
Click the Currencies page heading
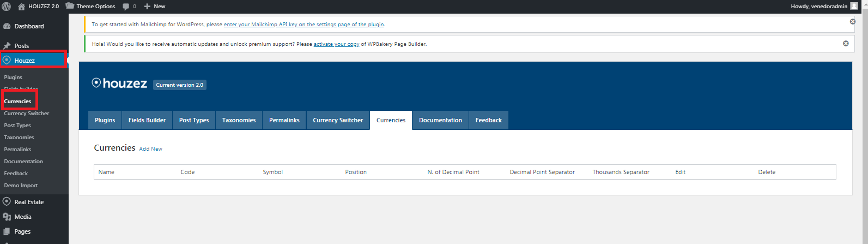114,148
